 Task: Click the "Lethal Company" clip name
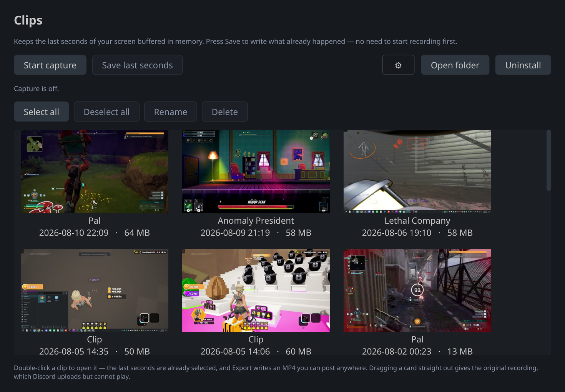pyautogui.click(x=417, y=221)
